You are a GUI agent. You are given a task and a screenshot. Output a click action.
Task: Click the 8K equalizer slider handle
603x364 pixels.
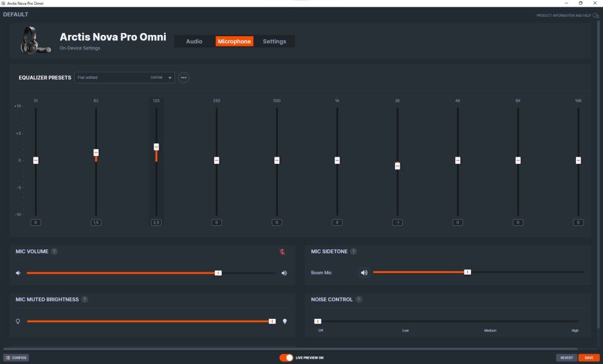coord(518,160)
